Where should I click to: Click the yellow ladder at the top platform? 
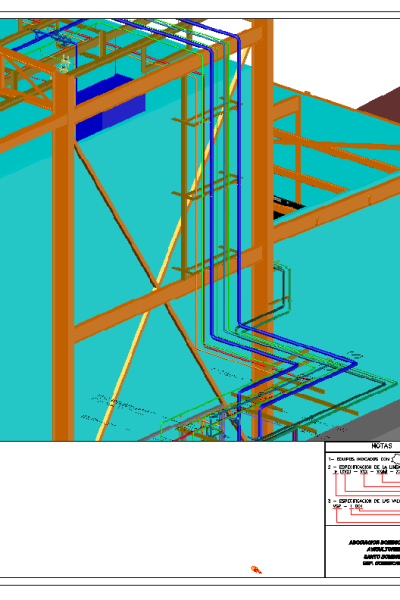coord(65,63)
